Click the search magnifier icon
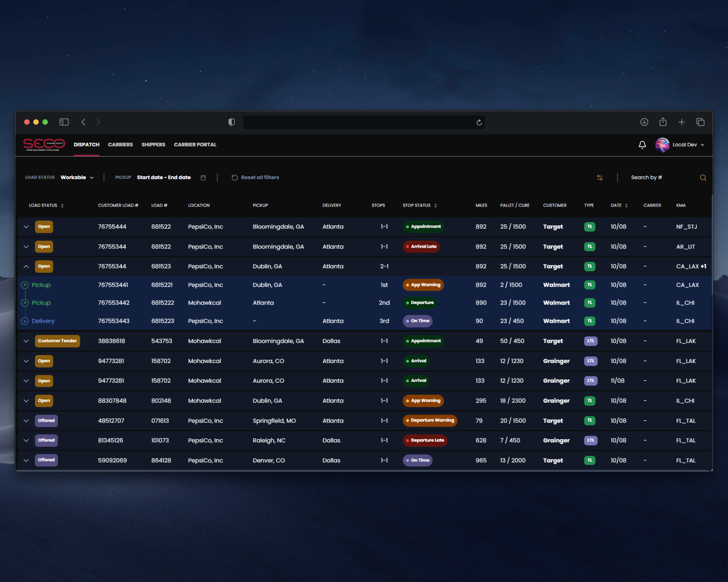Screen dimensions: 728x582 pyautogui.click(x=703, y=178)
